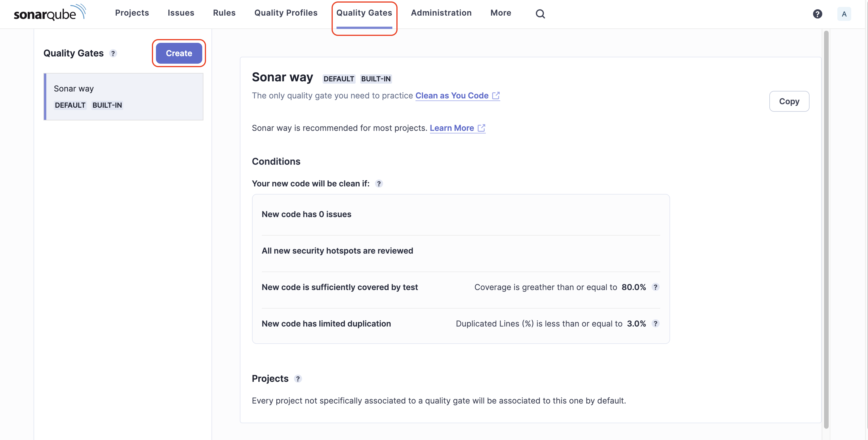
Task: Click help icon beside Projects heading
Action: tap(297, 379)
